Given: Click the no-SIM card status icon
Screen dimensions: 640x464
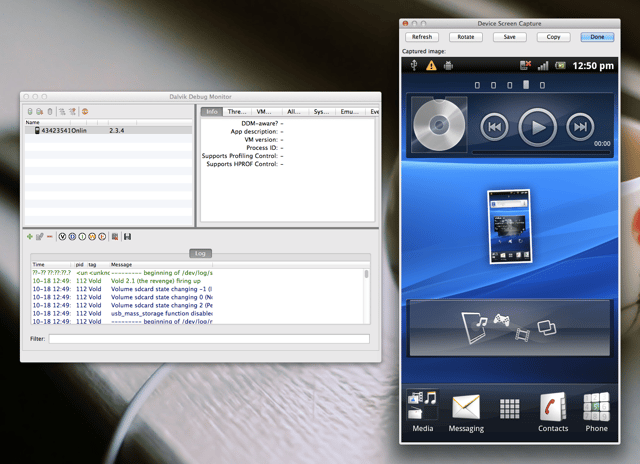Looking at the screenshot, I should pos(525,65).
